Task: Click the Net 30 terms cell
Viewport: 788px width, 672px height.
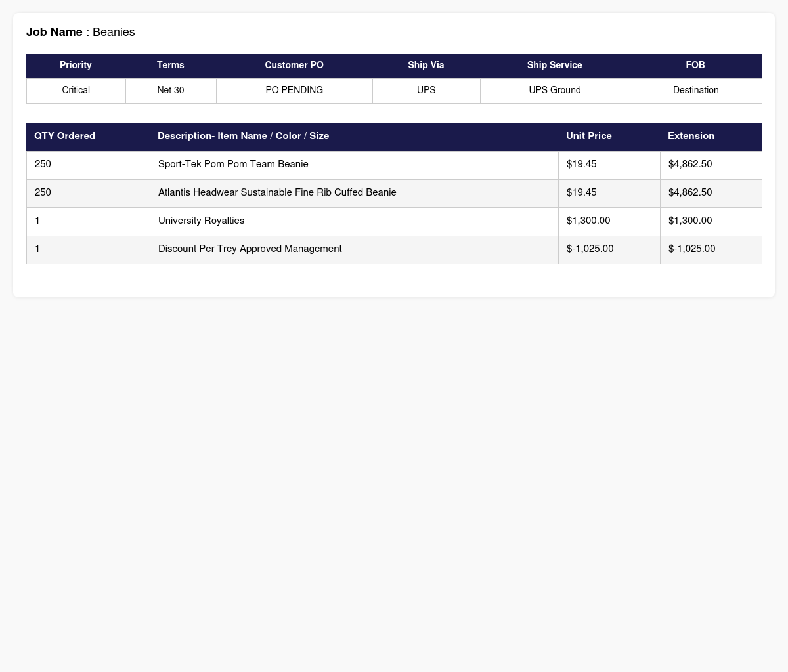Action: (171, 91)
